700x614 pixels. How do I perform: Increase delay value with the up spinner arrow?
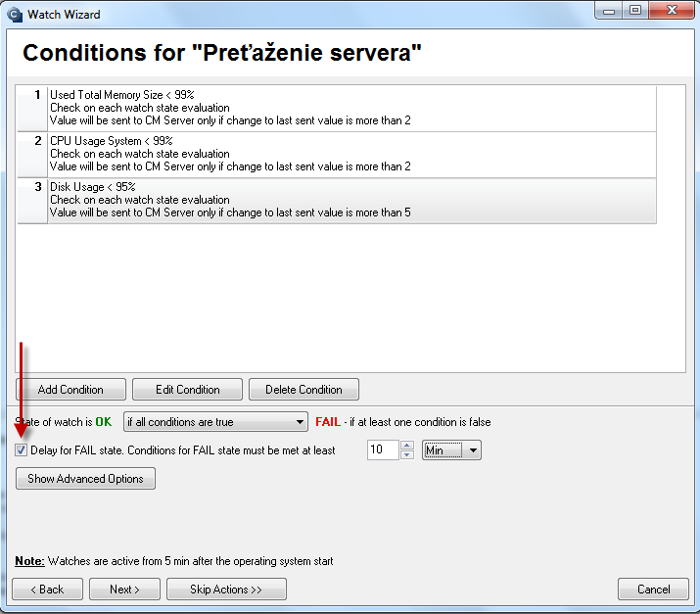(406, 446)
